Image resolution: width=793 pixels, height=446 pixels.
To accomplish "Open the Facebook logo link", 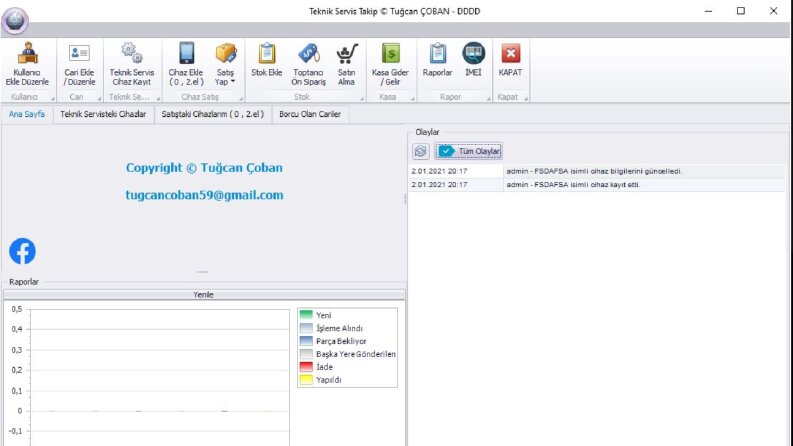I will (x=22, y=251).
